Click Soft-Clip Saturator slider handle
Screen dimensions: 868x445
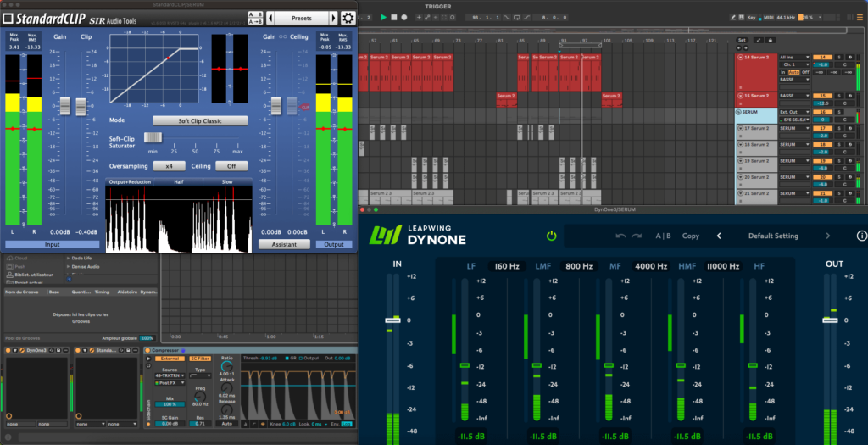coord(153,138)
